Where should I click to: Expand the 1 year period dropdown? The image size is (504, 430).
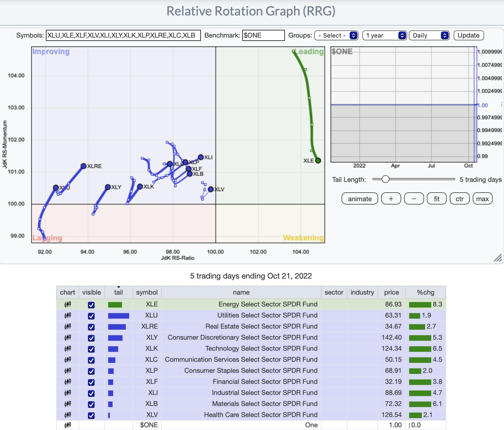(384, 35)
